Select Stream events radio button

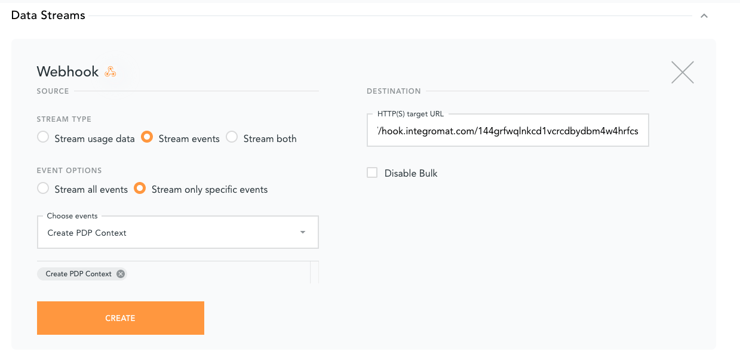[147, 137]
